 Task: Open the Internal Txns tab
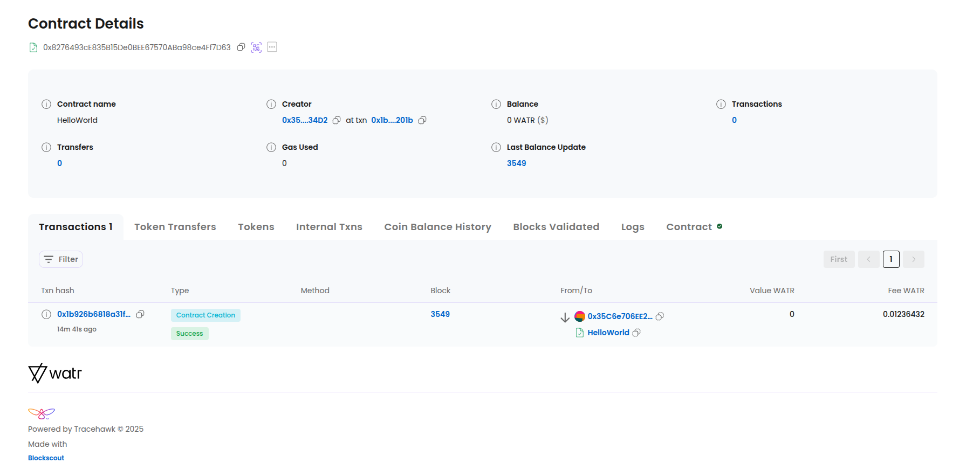(329, 227)
